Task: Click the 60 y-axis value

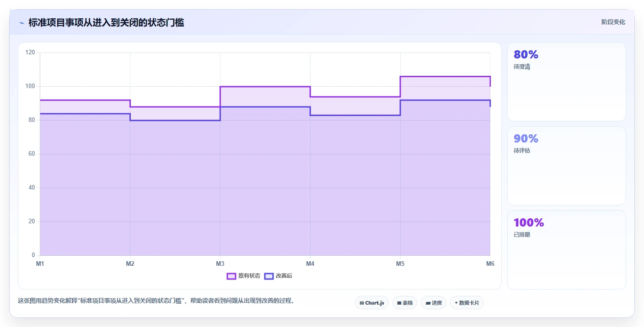Action: 32,154
